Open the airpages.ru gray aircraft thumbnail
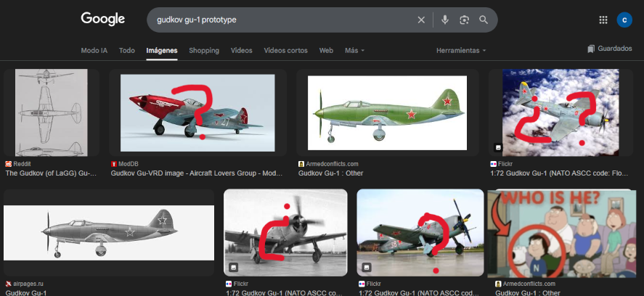The image size is (644, 296). 109,232
